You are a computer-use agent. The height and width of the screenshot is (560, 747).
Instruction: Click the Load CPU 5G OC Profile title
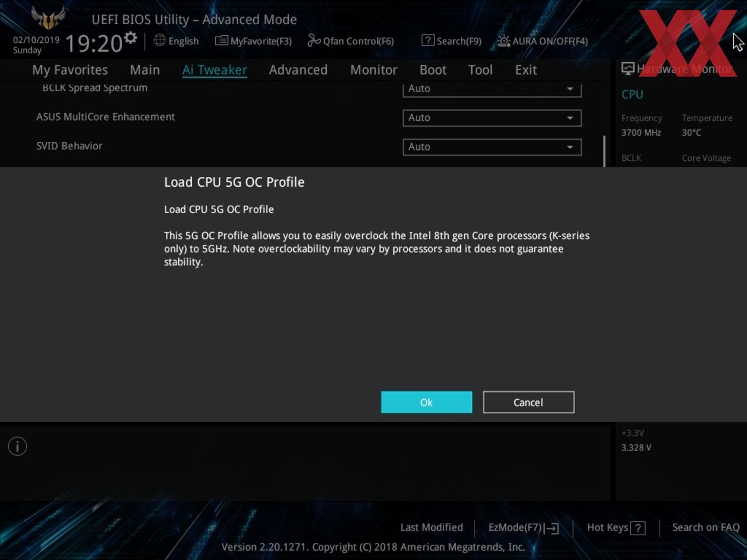pos(234,182)
